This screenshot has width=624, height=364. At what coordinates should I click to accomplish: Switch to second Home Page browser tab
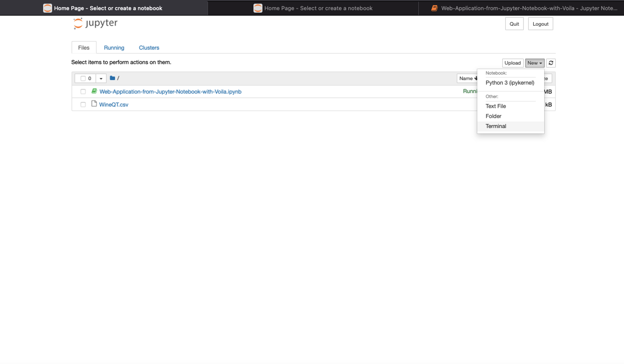pyautogui.click(x=313, y=8)
